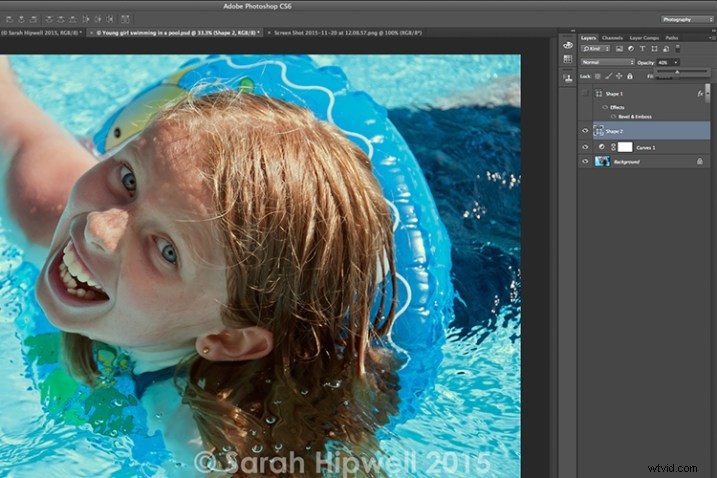Click the lock icon on Background layer
Viewport: 717px width, 478px height.
tap(700, 161)
